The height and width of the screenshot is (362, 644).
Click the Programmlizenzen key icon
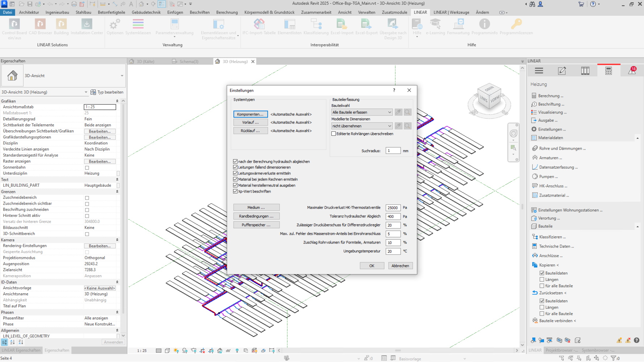pos(516,25)
